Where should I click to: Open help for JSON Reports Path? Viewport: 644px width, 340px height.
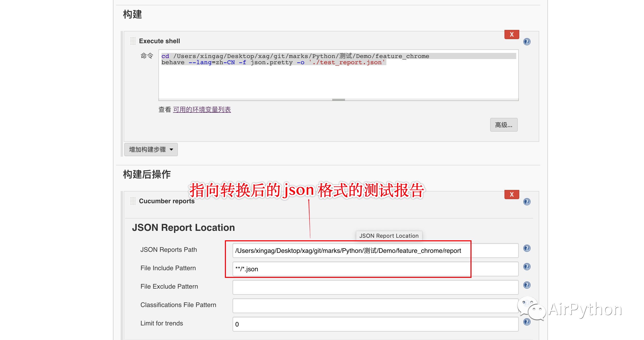pos(527,248)
